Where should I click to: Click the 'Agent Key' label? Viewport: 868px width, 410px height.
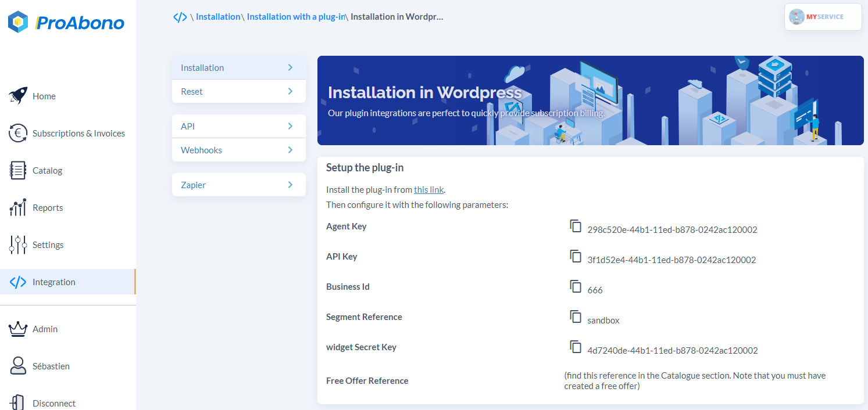[x=347, y=226]
